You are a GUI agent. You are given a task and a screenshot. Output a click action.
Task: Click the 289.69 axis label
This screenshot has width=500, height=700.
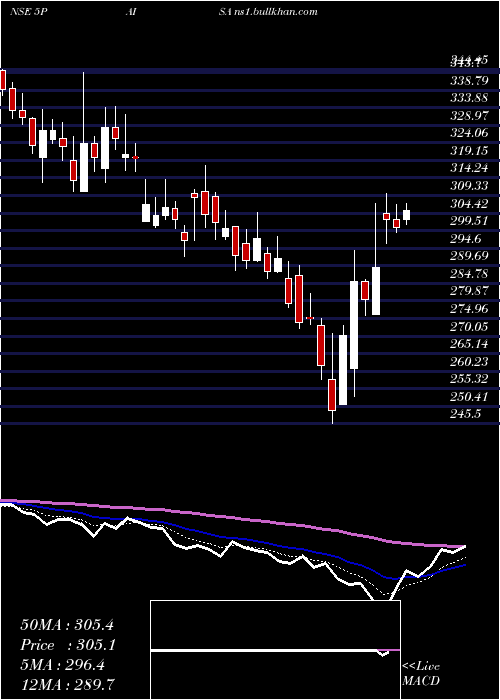(x=469, y=256)
